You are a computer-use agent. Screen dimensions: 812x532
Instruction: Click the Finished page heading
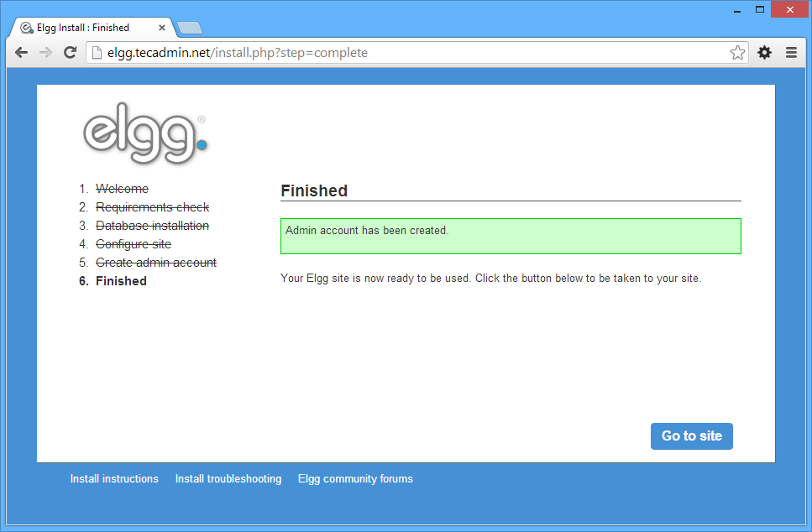pos(314,190)
